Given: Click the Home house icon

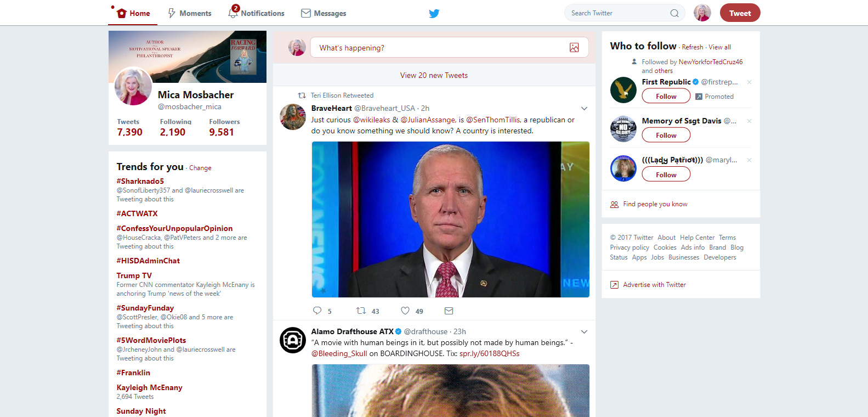Looking at the screenshot, I should point(122,13).
